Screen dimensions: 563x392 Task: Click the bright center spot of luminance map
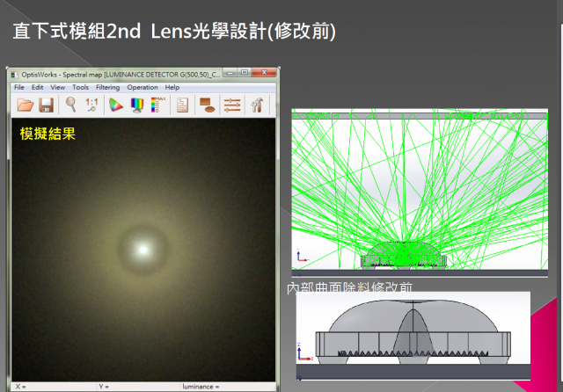click(141, 249)
